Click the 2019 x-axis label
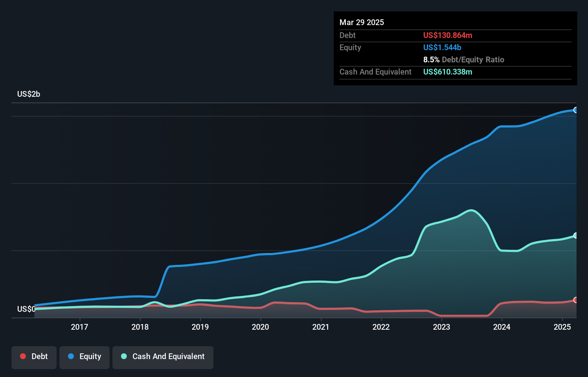588x377 pixels. (200, 327)
